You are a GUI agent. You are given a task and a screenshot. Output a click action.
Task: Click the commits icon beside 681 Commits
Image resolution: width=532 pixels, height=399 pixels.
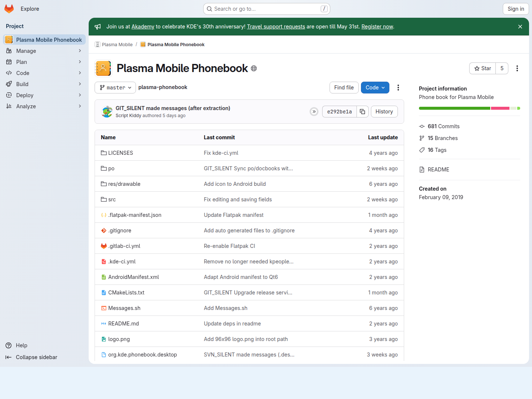tap(422, 126)
